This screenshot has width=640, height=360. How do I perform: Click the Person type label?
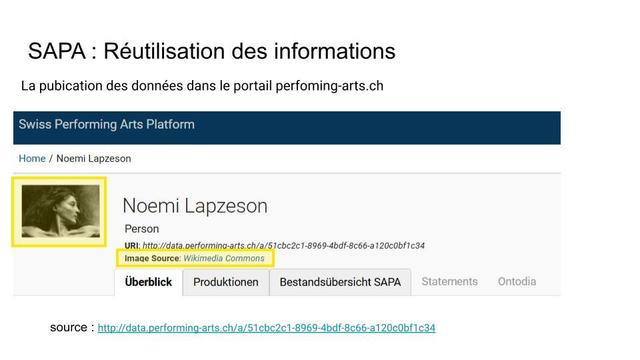[142, 229]
